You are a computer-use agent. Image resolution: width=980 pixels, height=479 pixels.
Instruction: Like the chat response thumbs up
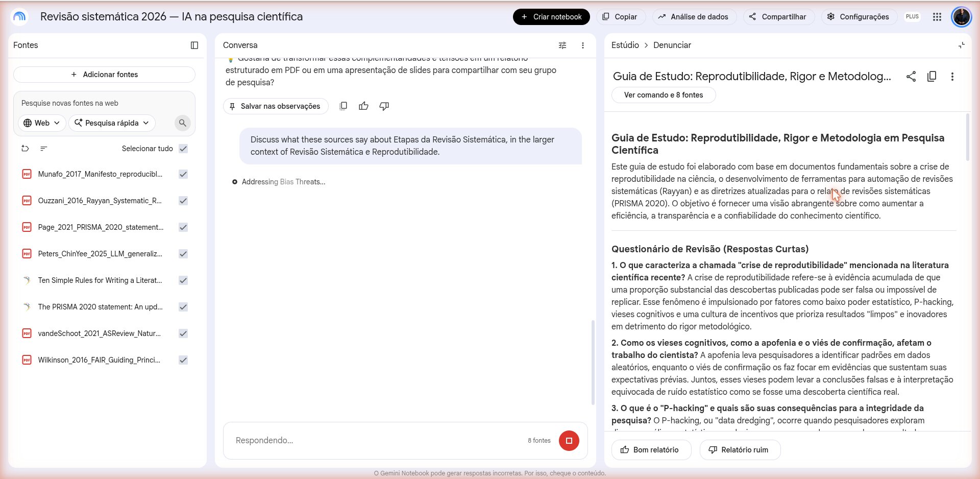click(x=363, y=106)
